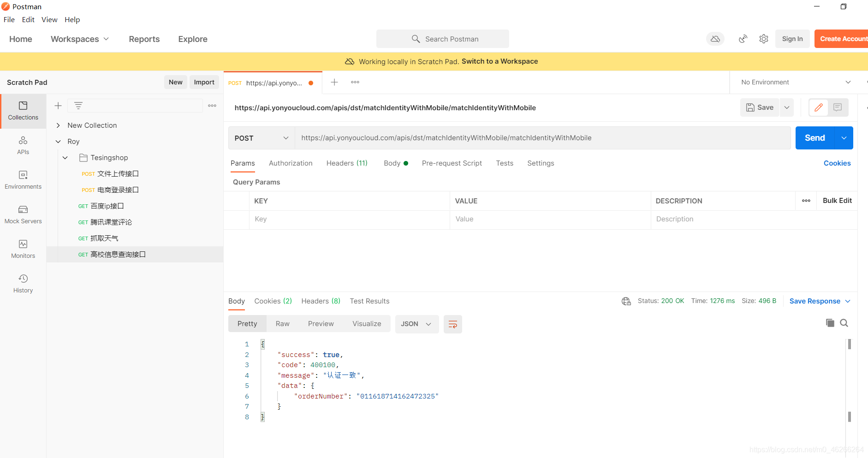Click the Tesingshop folder icon
This screenshot has height=458, width=868.
(x=83, y=158)
